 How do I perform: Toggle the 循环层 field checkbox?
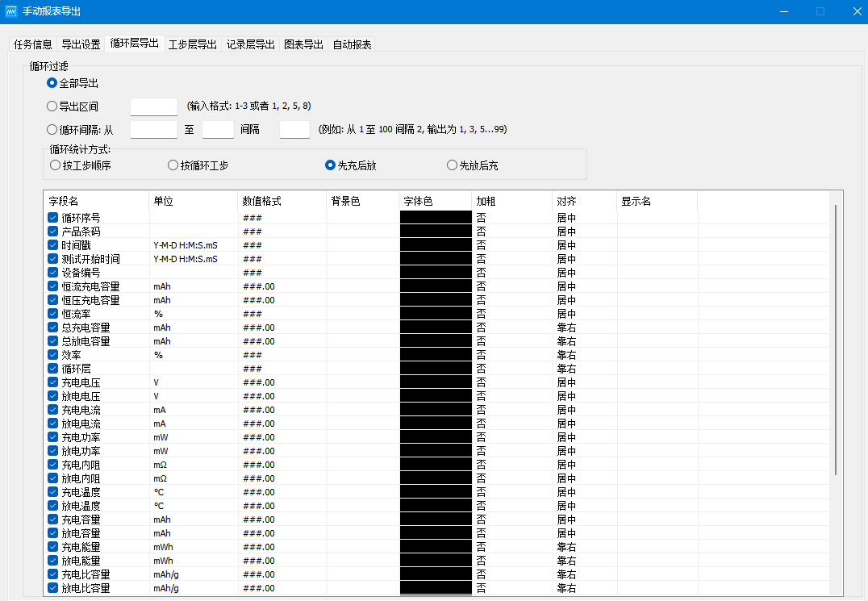pyautogui.click(x=53, y=368)
